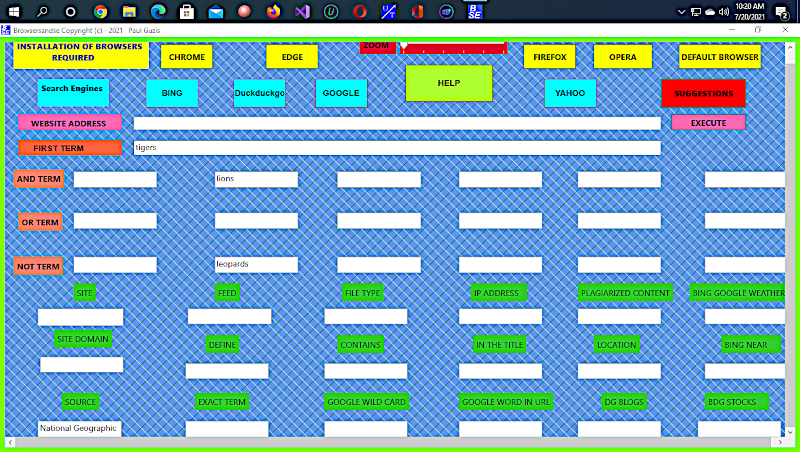This screenshot has width=800, height=452.
Task: Pick GOOGLE search engine button
Action: point(341,93)
